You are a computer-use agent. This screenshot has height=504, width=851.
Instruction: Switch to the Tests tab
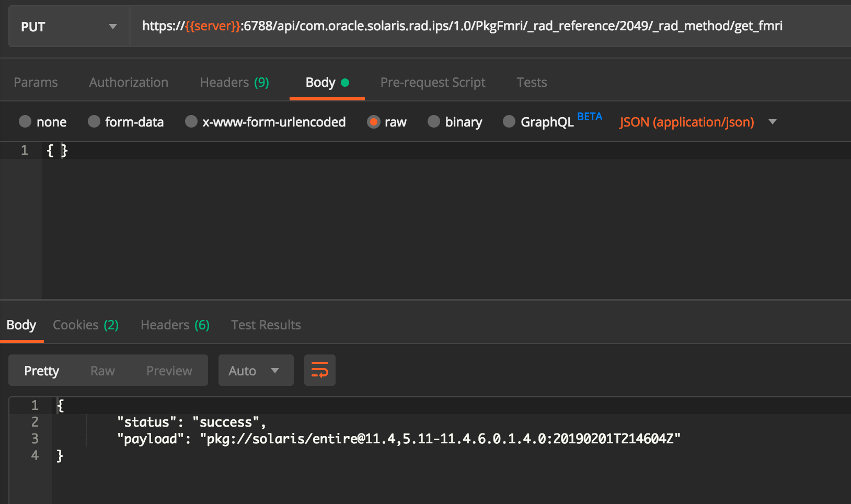tap(532, 82)
